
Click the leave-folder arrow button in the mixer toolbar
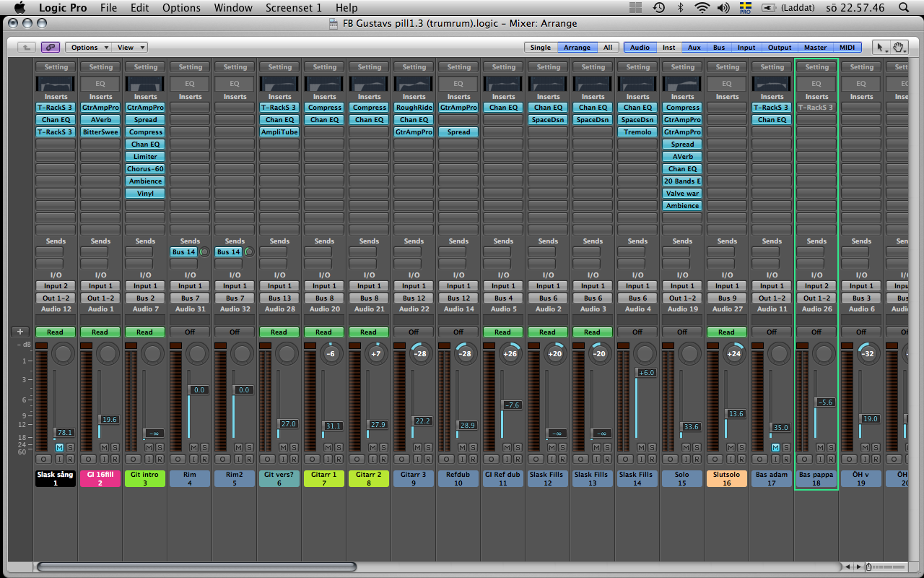coord(27,47)
